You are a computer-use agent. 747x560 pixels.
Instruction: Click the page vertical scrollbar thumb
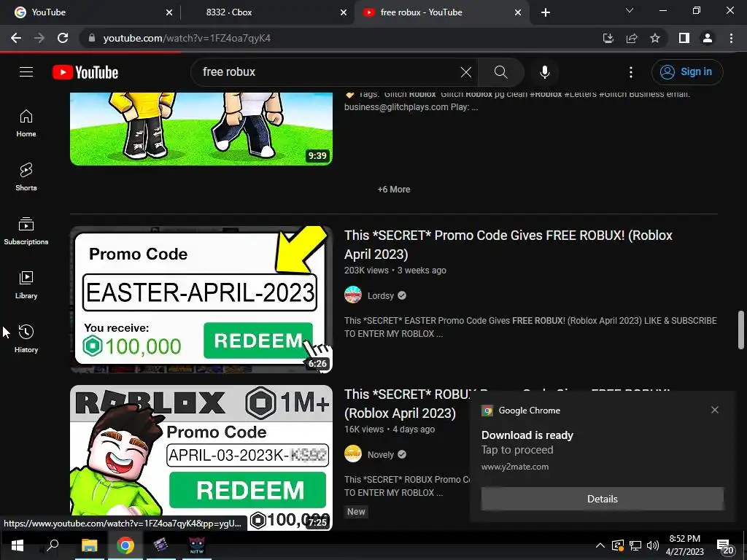[x=741, y=330]
